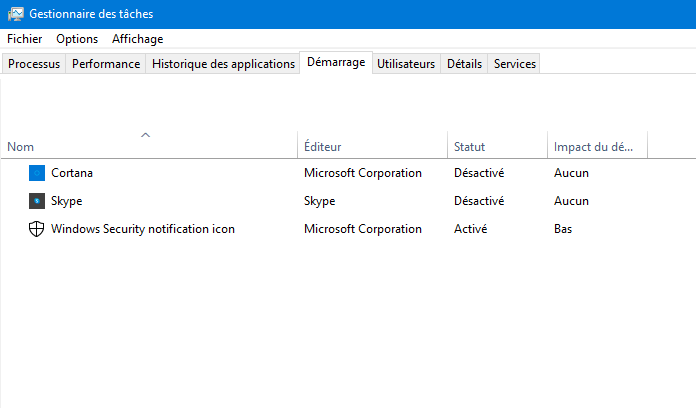Select the Démarrage tab

tap(336, 62)
